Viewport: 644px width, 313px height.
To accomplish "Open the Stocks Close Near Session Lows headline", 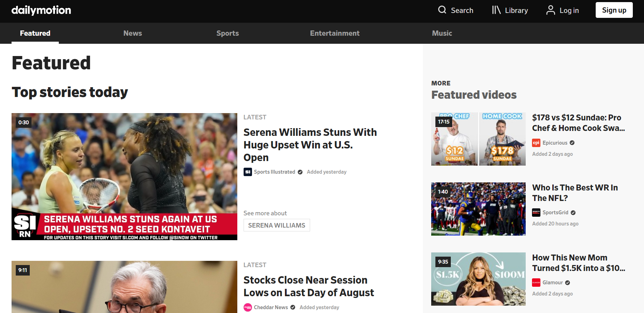I will pyautogui.click(x=309, y=286).
